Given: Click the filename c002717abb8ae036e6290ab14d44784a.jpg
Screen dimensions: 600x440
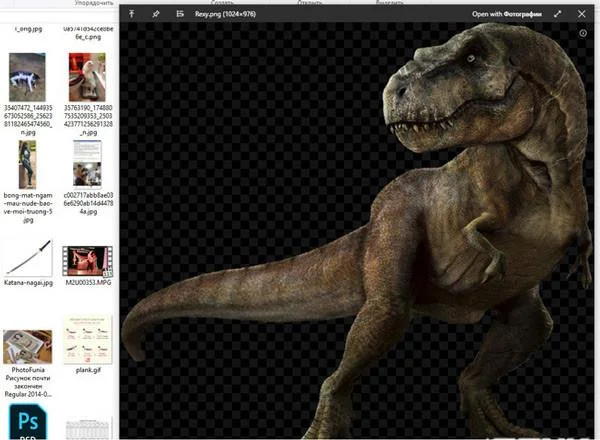Looking at the screenshot, I should 88,204.
